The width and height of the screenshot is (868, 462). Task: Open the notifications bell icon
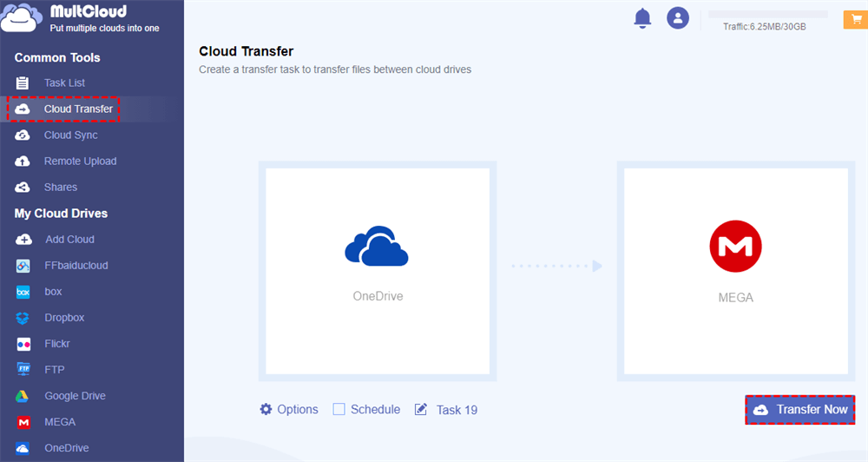point(642,18)
